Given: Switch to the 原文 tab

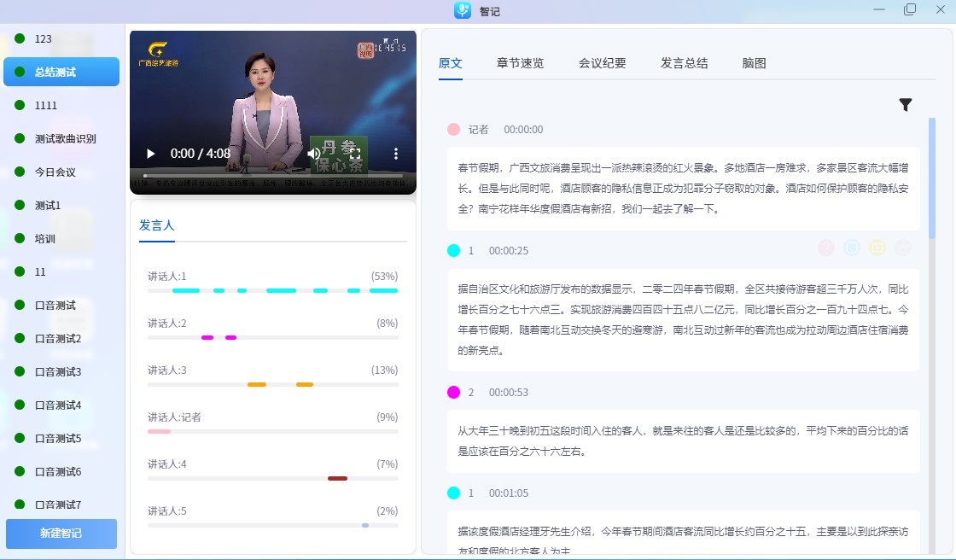Looking at the screenshot, I should 451,63.
